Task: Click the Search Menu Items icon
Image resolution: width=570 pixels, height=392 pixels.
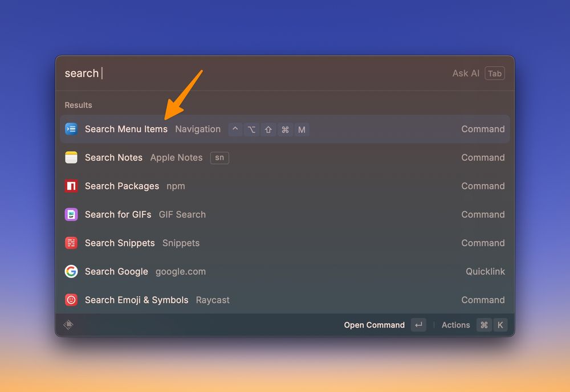Action: tap(71, 129)
